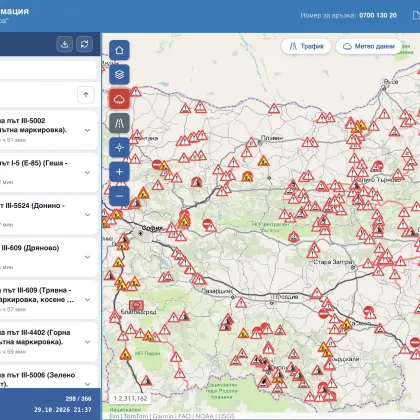Image resolution: width=420 pixels, height=420 pixels.
Task: Zoom in with the plus button
Action: 119,172
